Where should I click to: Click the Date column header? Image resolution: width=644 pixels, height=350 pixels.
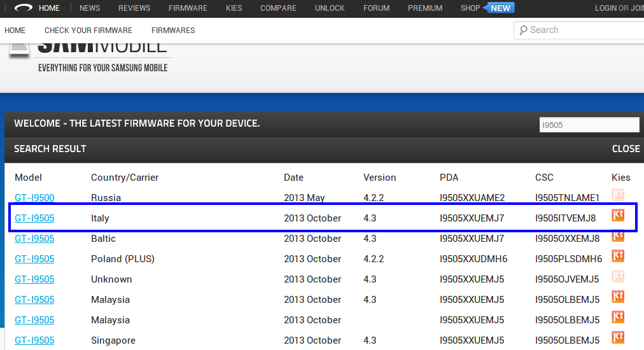(293, 178)
